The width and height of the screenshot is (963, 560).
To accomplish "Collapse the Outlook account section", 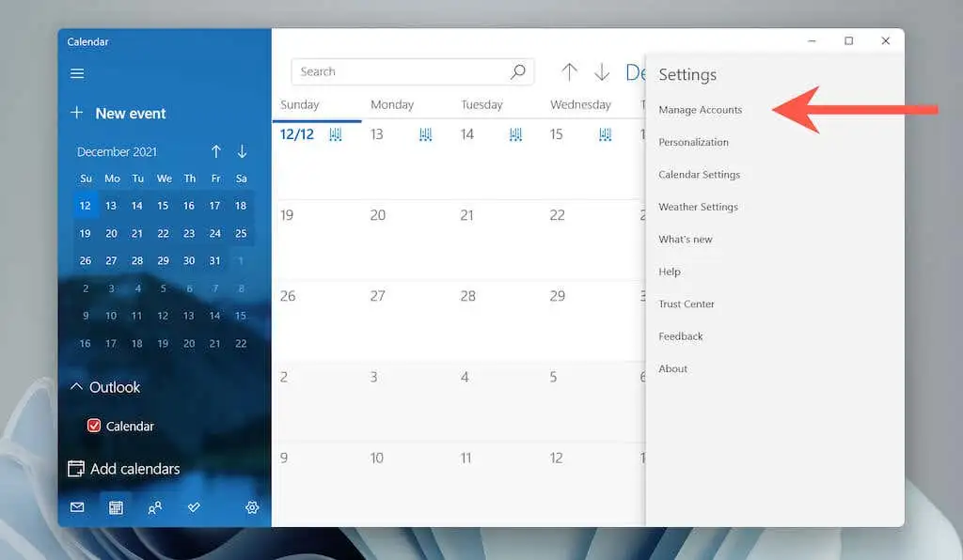I will tap(77, 386).
